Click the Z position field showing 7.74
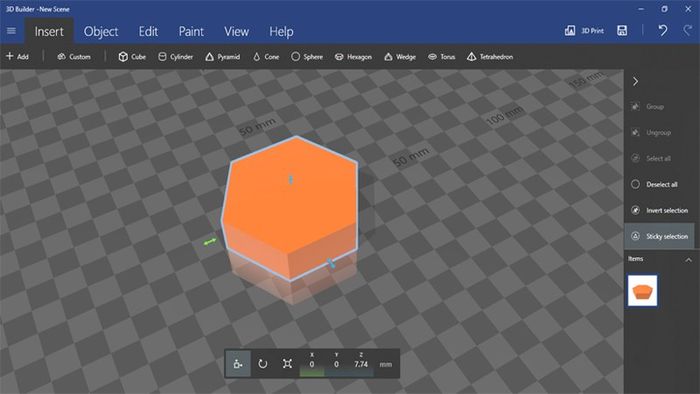Image resolution: width=700 pixels, height=394 pixels. pos(361,365)
